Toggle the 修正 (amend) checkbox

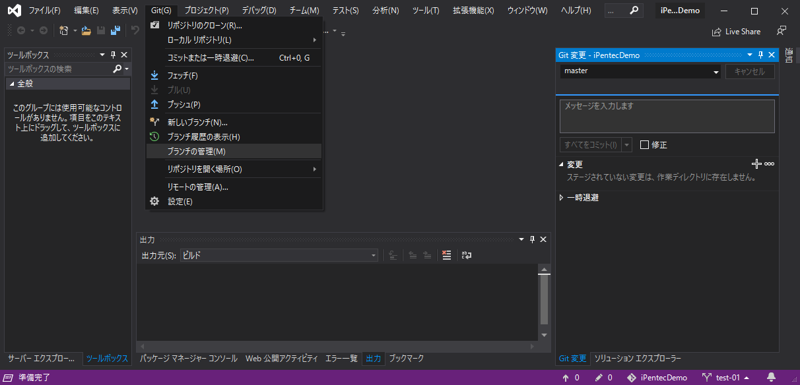[644, 145]
